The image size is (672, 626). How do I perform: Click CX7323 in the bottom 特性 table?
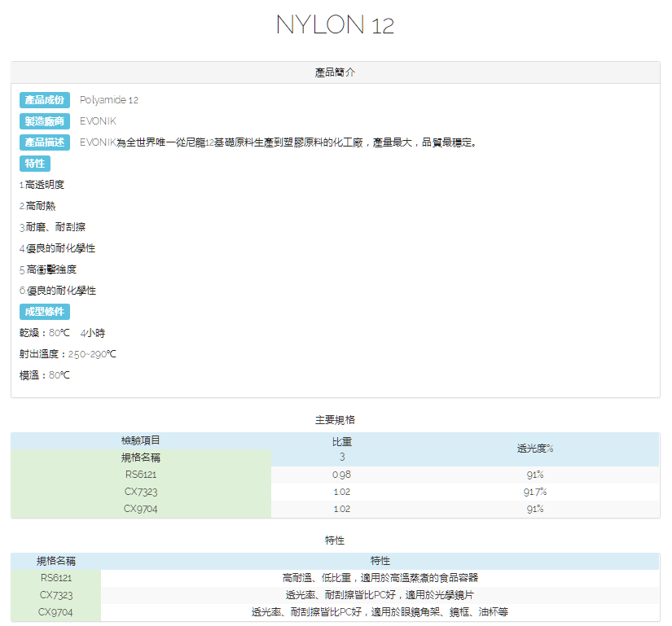[x=55, y=595]
